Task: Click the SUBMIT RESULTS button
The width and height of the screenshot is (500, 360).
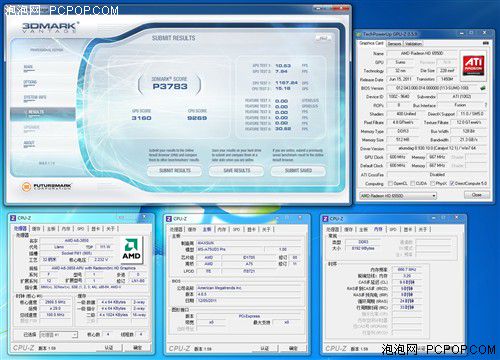Action: coord(174,171)
